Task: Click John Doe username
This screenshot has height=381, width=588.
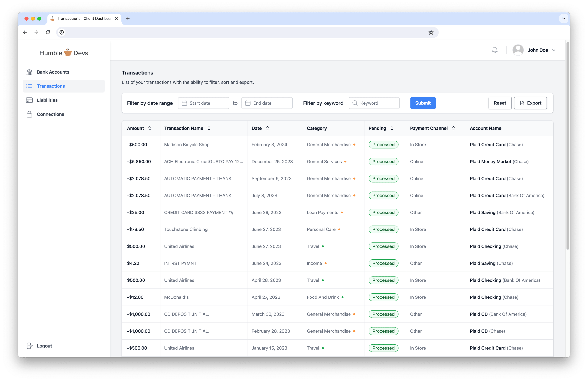Action: coord(538,50)
